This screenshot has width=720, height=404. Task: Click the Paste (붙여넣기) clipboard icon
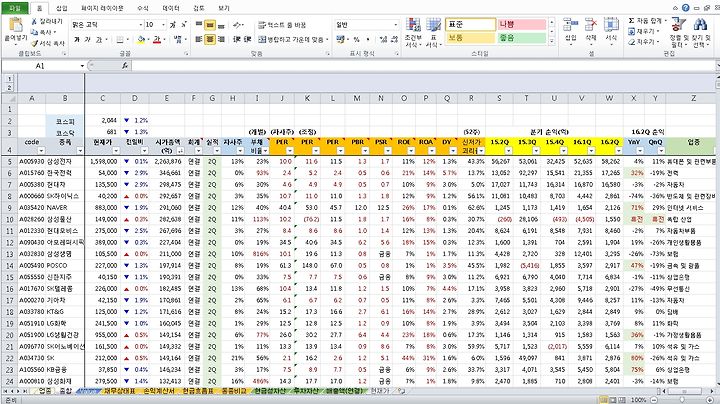(x=15, y=26)
